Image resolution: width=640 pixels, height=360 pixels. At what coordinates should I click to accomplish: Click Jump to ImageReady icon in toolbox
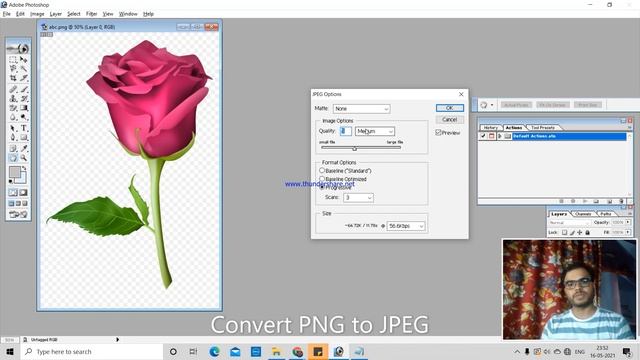(x=18, y=214)
